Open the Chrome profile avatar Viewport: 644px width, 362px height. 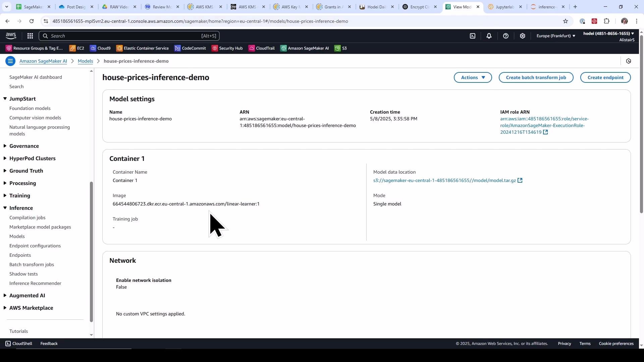[624, 21]
